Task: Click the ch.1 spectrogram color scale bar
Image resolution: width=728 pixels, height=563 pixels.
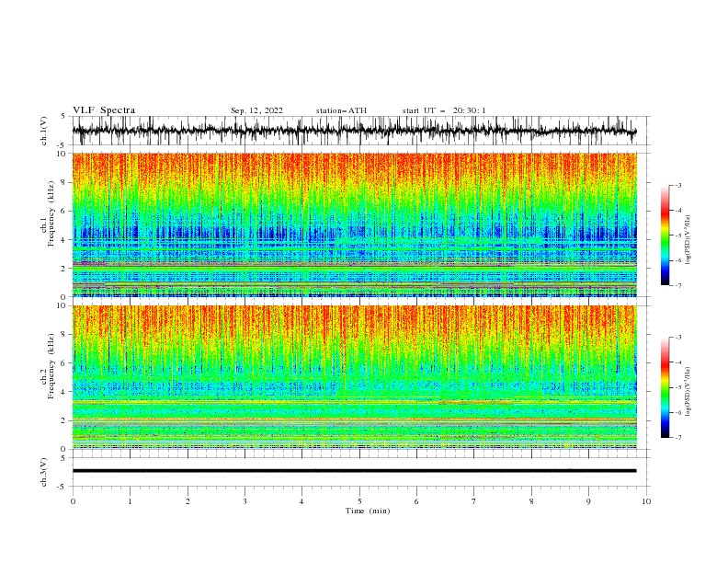Action: pos(665,236)
